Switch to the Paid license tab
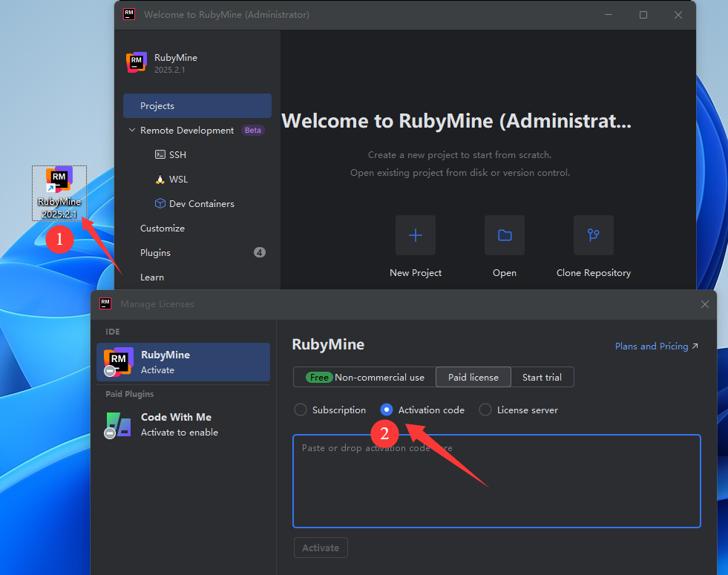Image resolution: width=728 pixels, height=575 pixels. (473, 377)
